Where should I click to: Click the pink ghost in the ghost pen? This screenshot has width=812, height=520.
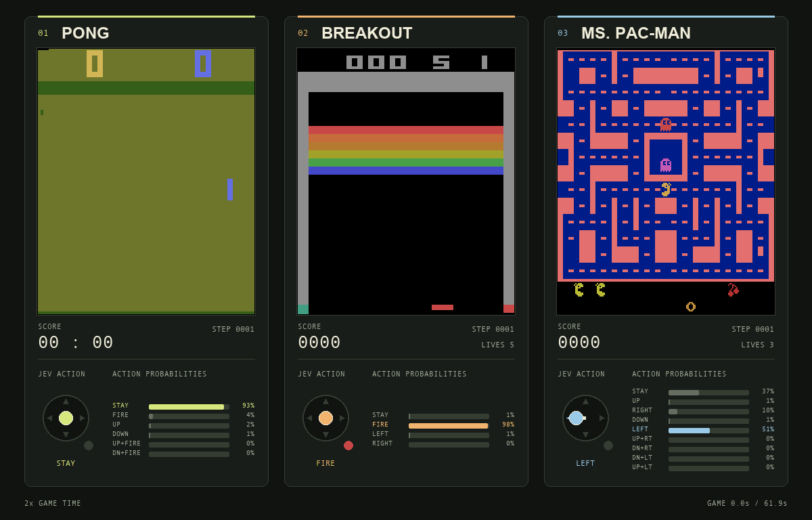(666, 165)
